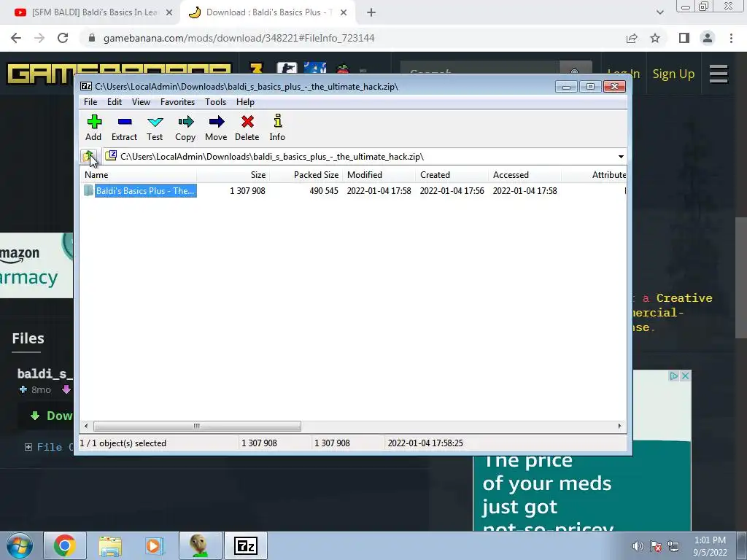Close the SFM BALDI YouTube tab
Viewport: 747px width, 560px height.
pos(169,12)
